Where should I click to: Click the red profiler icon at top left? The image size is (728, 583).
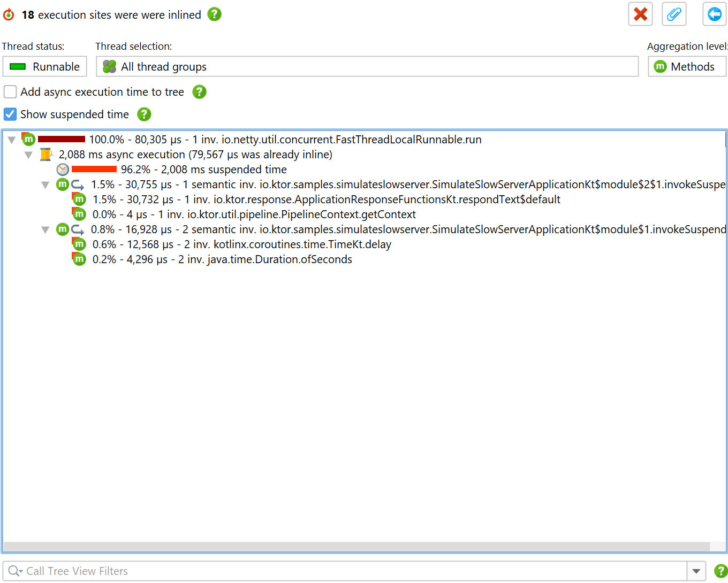coord(9,14)
